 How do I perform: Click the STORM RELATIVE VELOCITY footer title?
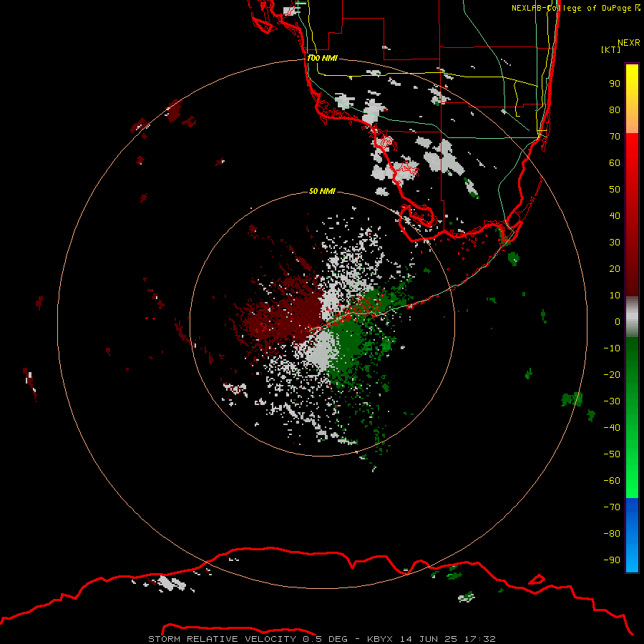tap(222, 639)
